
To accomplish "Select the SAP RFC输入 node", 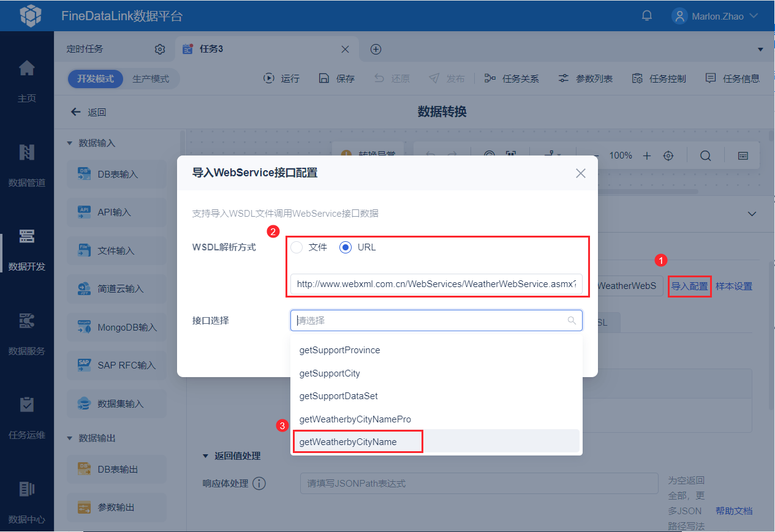I will pyautogui.click(x=116, y=365).
